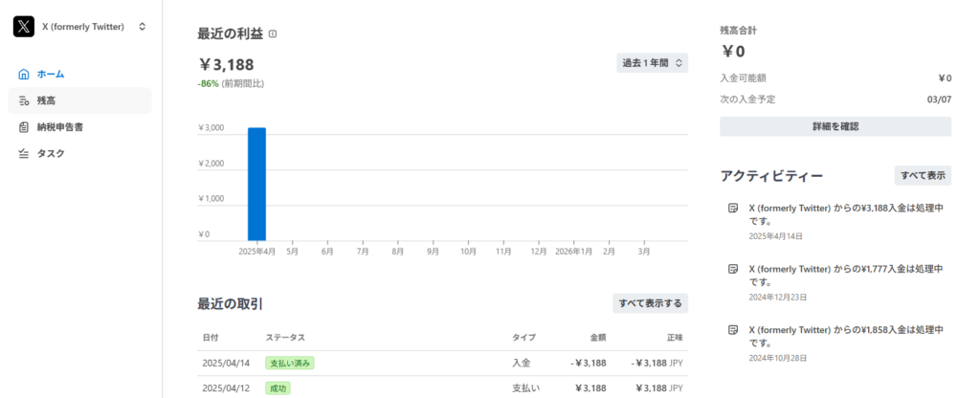980x398 pixels.
Task: Click the tax document icon beside 納税申告書
Action: tap(24, 127)
